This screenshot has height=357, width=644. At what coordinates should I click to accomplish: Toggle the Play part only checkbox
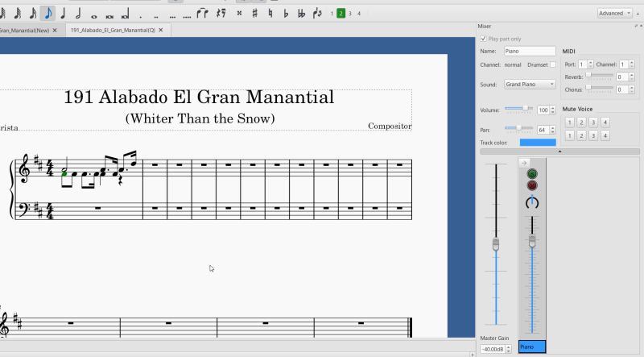click(x=484, y=38)
